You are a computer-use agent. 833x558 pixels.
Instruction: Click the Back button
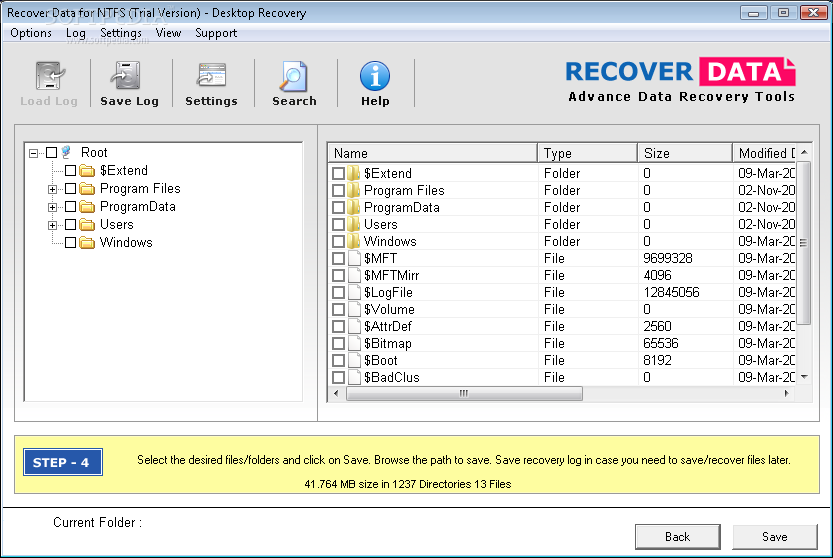678,537
